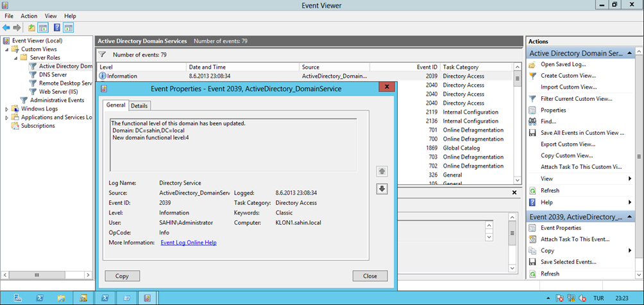Click the Back arrow in the toolbar
The height and width of the screenshot is (305, 644).
[x=6, y=28]
